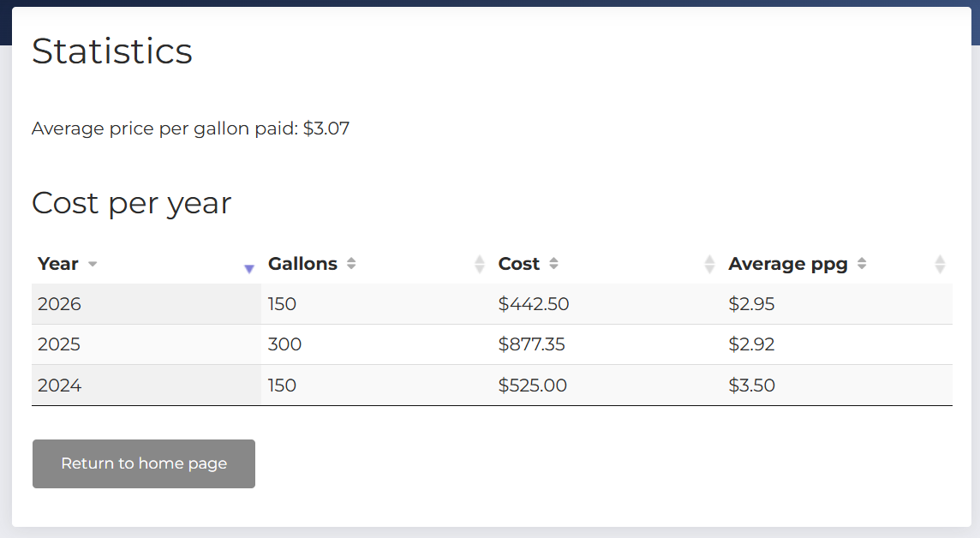
Task: Click the Average ppg column header
Action: 787,264
